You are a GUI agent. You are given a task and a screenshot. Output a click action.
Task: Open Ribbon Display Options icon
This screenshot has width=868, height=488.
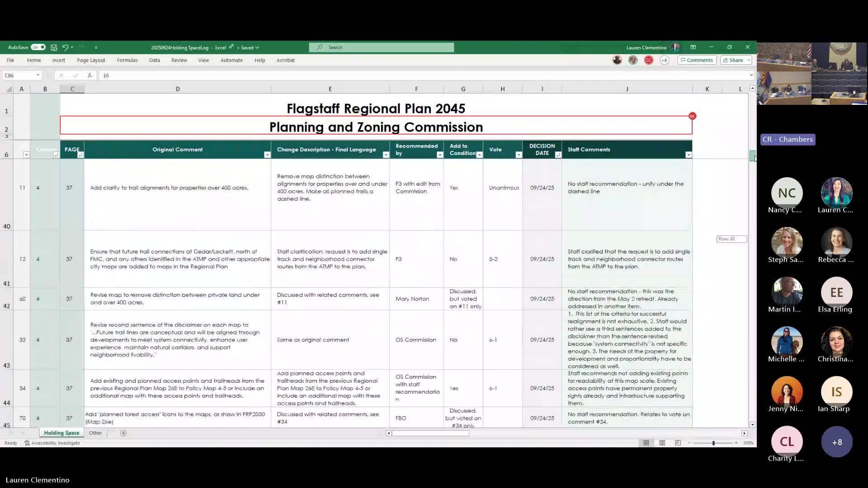click(x=693, y=47)
